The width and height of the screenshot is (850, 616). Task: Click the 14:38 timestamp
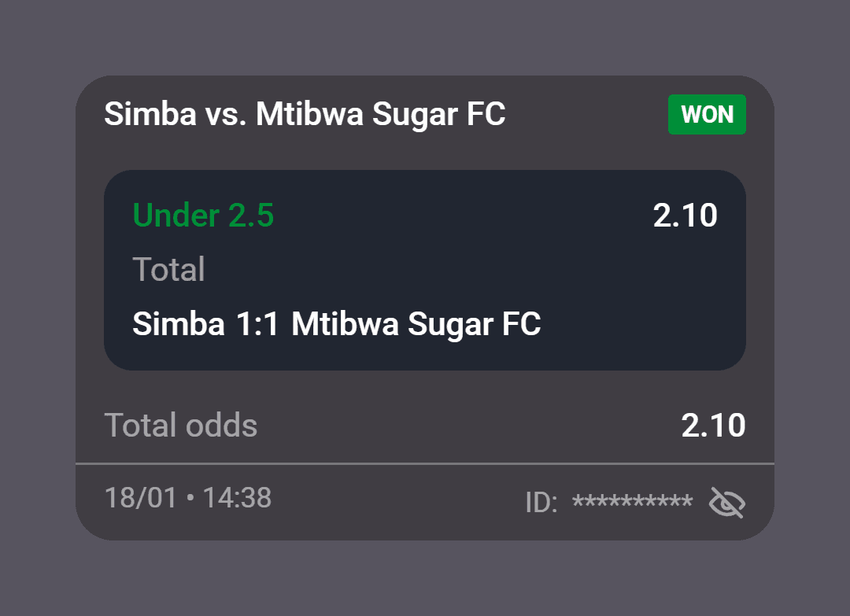point(238,497)
